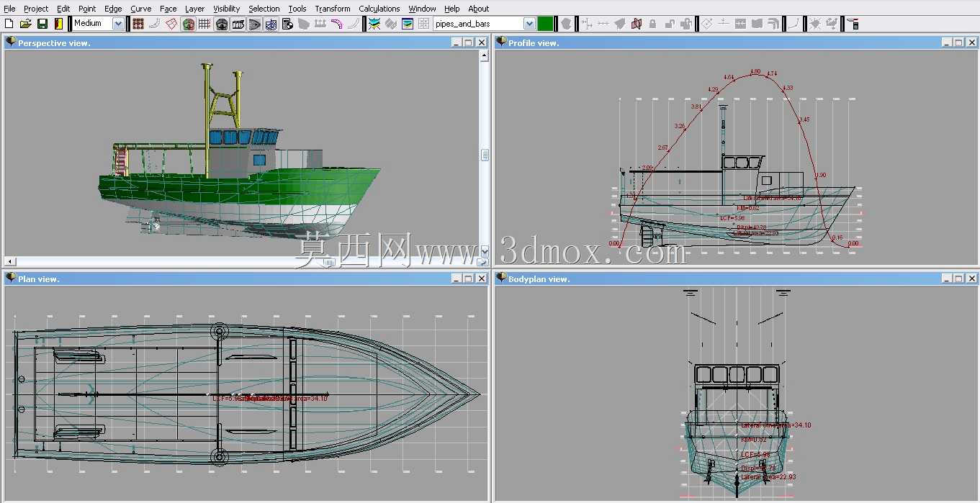Click the 4.80 value atop the red curve
This screenshot has height=503, width=980.
click(x=755, y=71)
